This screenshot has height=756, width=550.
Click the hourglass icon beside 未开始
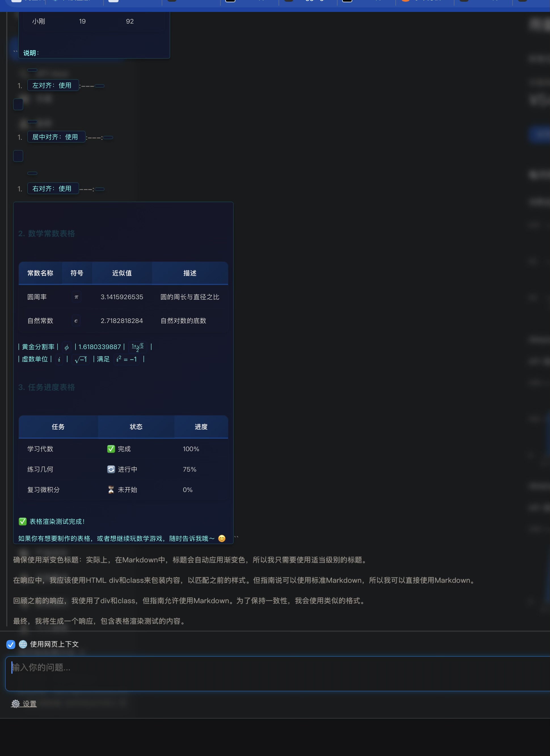[x=111, y=490]
